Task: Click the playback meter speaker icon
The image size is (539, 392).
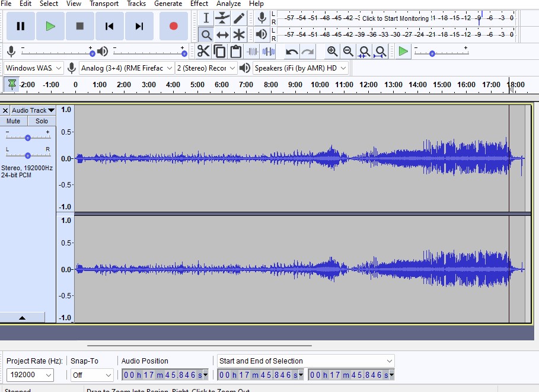Action: point(262,34)
